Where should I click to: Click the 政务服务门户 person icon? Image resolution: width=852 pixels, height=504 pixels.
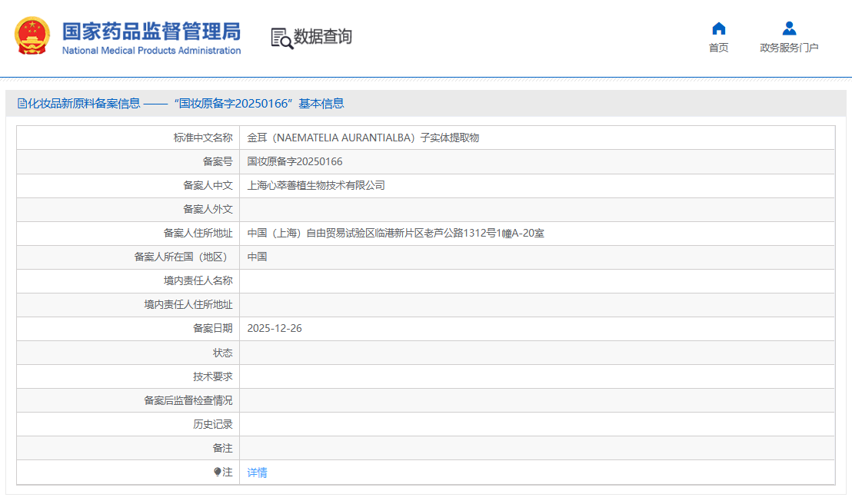click(788, 28)
